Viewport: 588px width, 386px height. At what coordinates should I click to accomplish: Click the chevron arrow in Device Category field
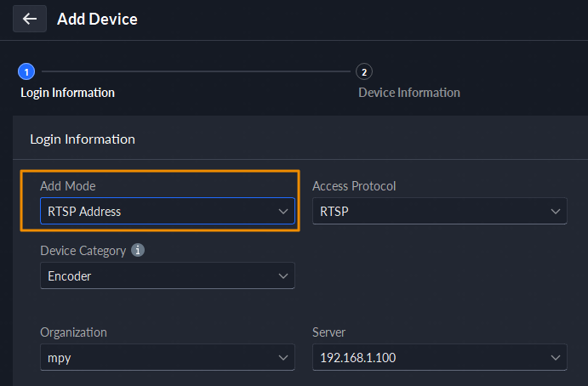coord(283,276)
